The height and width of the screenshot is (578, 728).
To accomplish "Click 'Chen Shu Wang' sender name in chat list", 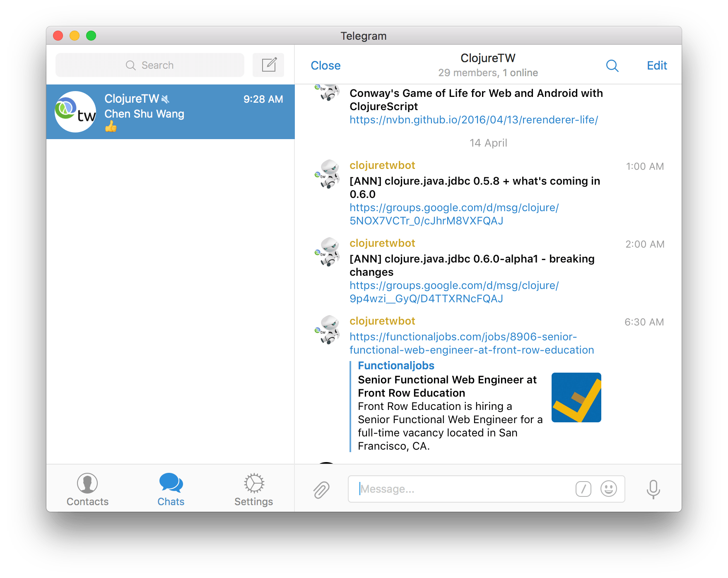I will 144,114.
